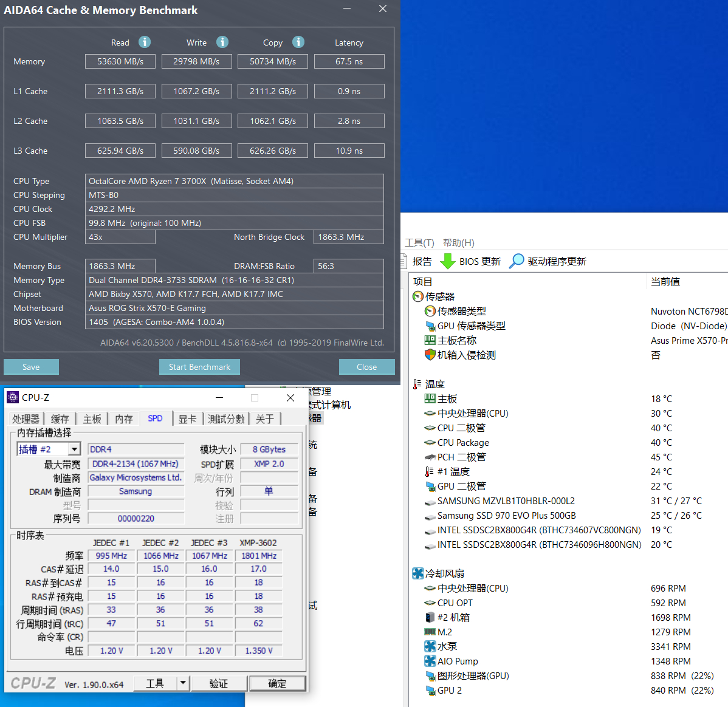This screenshot has height=707, width=728.
Task: Switch to the 内存 tab in CPU-Z
Action: pos(124,418)
